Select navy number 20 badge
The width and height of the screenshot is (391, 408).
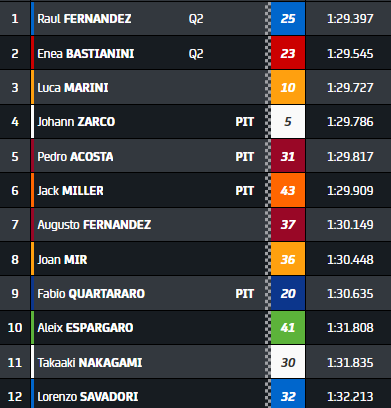click(x=288, y=294)
